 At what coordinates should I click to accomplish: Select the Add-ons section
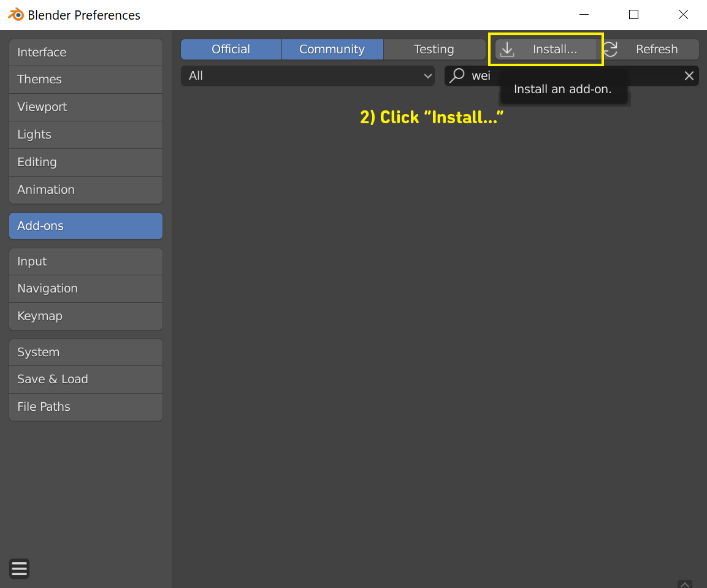click(x=86, y=226)
